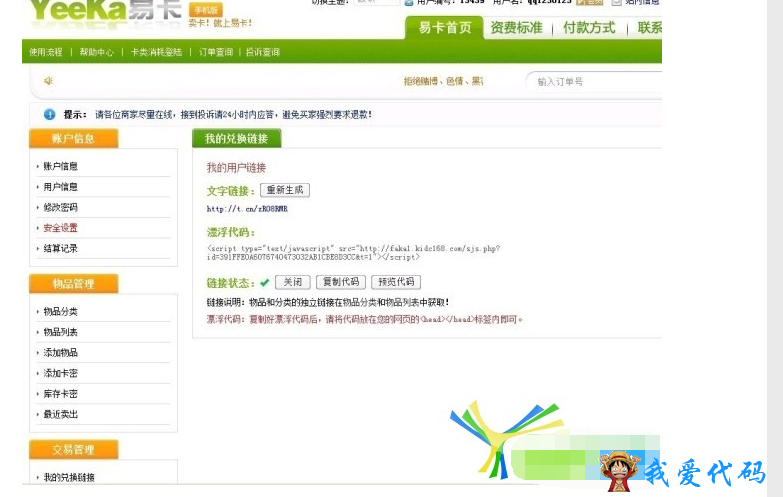The image size is (783, 497).
Task: Select 修改密码 in the sidebar
Action: (60, 207)
